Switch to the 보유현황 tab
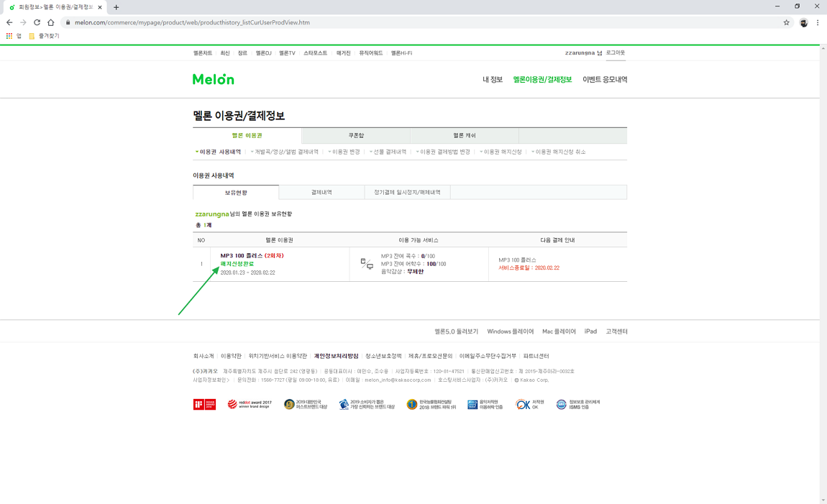Screen dimensions: 827x504 [x=236, y=193]
